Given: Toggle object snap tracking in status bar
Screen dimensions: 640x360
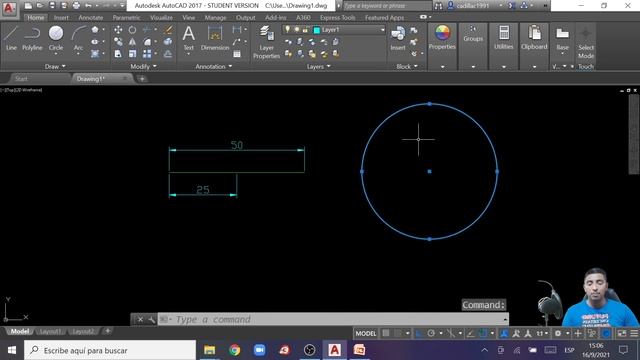Looking at the screenshot, I should pos(470,333).
